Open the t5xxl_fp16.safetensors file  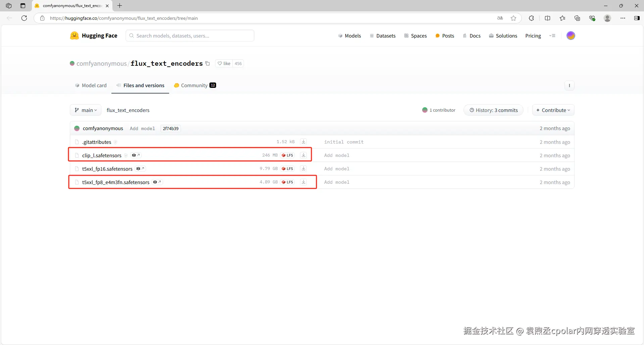tap(107, 169)
